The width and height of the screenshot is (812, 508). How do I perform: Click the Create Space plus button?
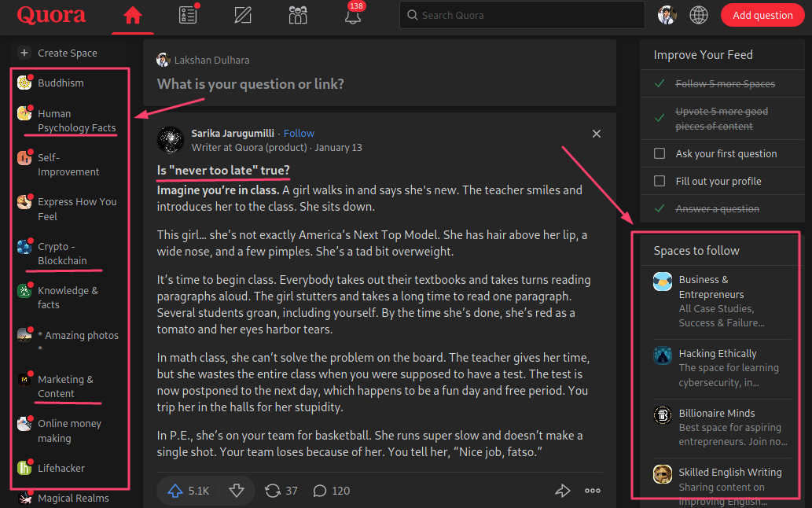coord(24,53)
